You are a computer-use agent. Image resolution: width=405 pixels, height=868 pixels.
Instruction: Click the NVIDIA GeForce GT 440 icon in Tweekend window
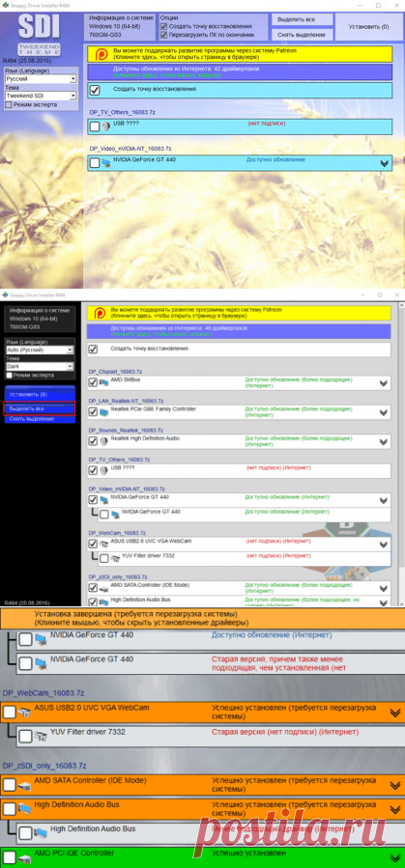(105, 163)
